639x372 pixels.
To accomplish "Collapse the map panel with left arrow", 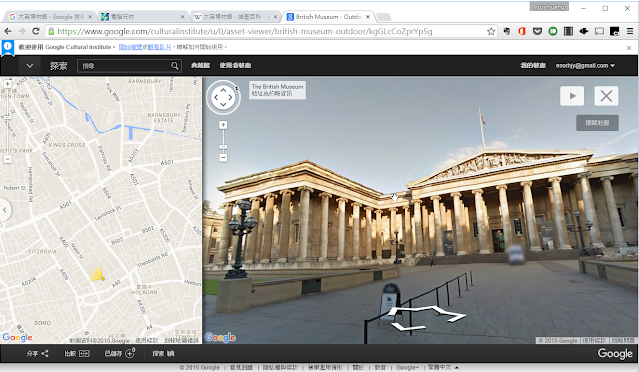I will click(x=5, y=210).
